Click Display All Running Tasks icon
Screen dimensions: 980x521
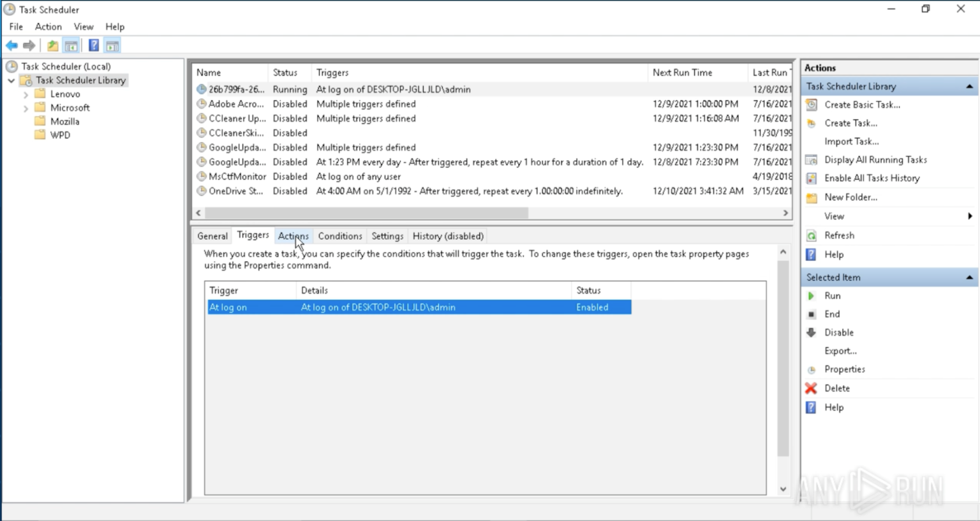pos(812,159)
